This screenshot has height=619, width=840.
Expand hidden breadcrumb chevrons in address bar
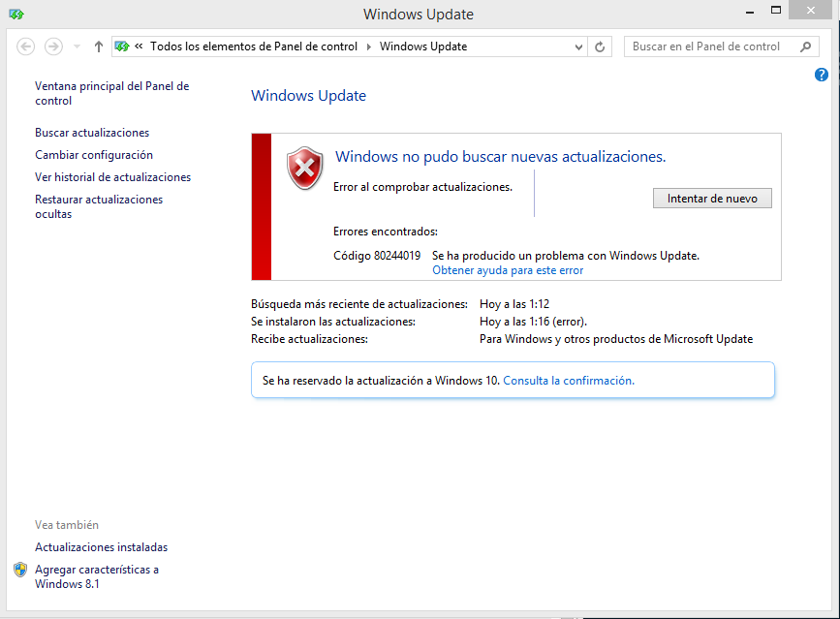click(139, 46)
